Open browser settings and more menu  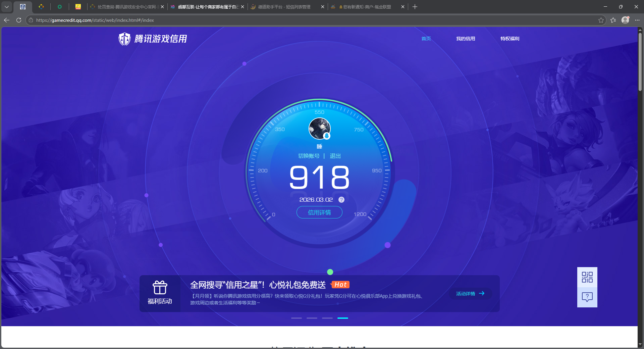pos(637,20)
